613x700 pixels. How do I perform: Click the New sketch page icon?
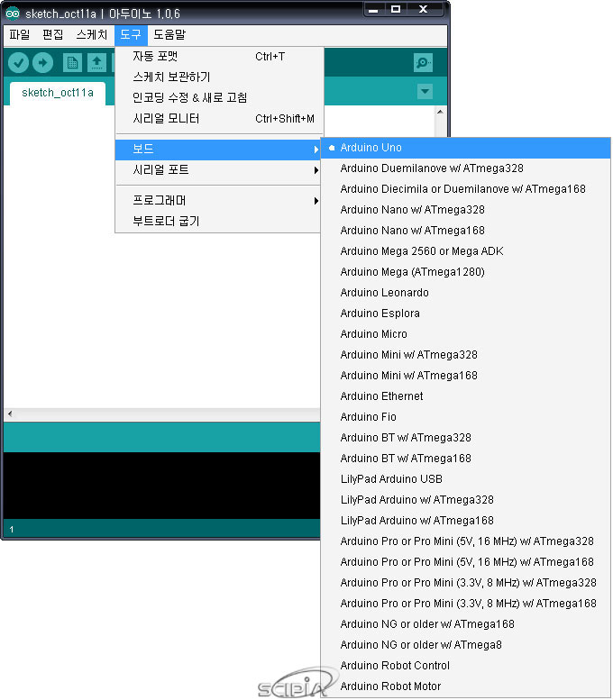(72, 63)
